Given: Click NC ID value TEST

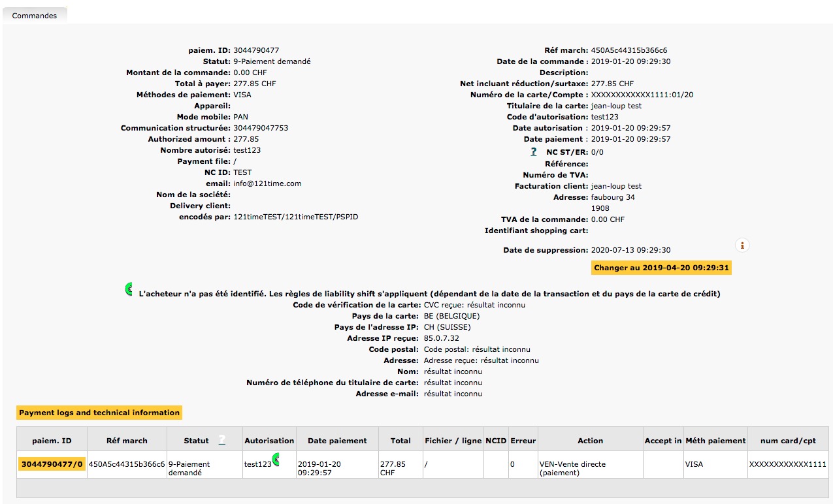Looking at the screenshot, I should 242,172.
